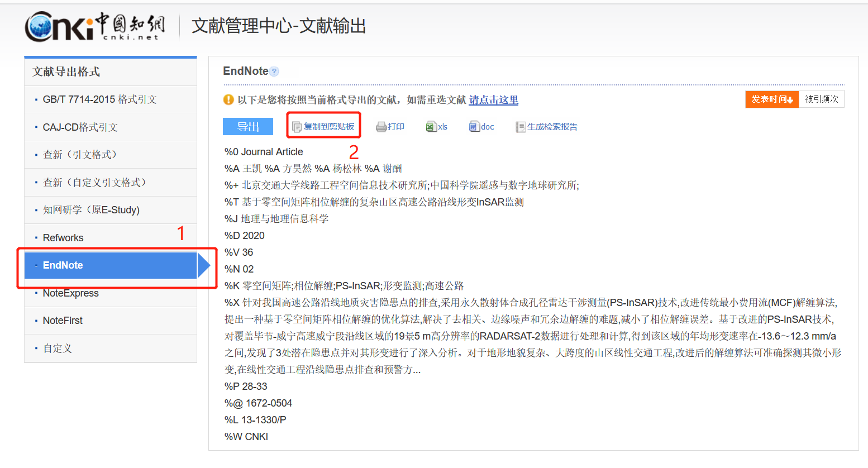Screen dimensions: 868x468
Task: Click the xls text link
Action: 442,127
